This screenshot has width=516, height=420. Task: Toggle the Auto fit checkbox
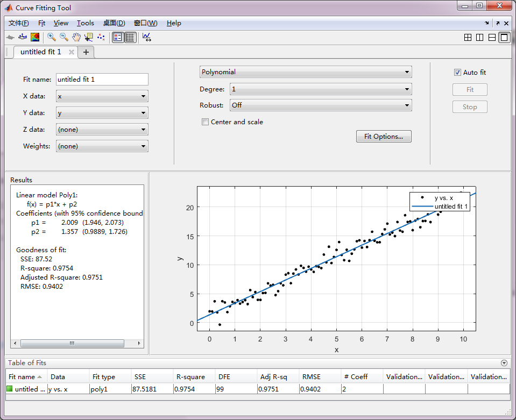point(457,73)
